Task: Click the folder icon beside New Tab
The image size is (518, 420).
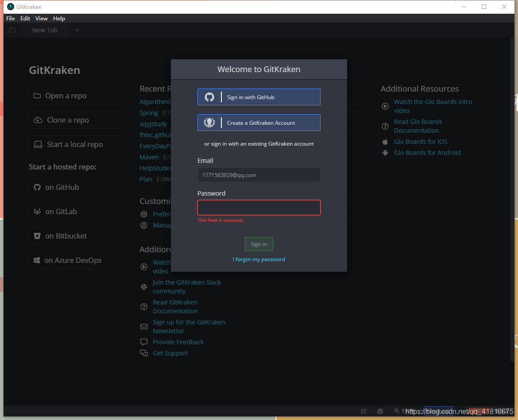Action: tap(12, 30)
